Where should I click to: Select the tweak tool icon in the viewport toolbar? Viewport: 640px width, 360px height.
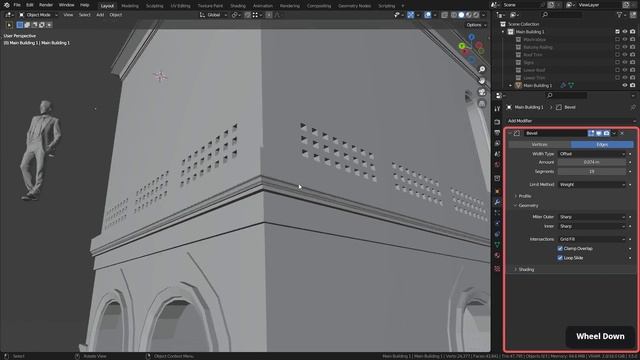[9, 25]
